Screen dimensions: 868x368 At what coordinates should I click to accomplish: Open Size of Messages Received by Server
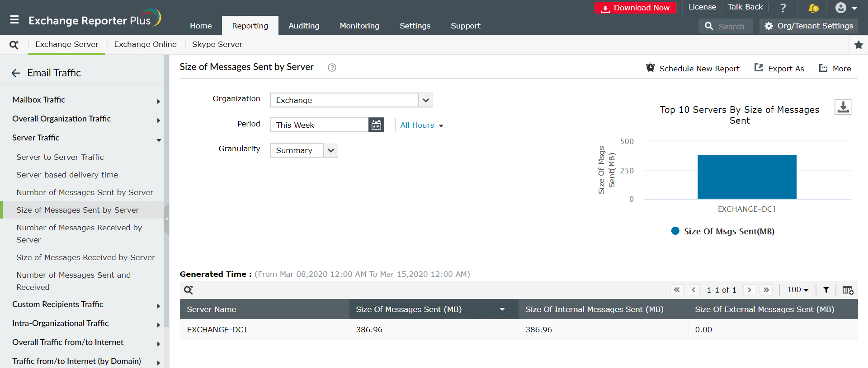point(85,258)
